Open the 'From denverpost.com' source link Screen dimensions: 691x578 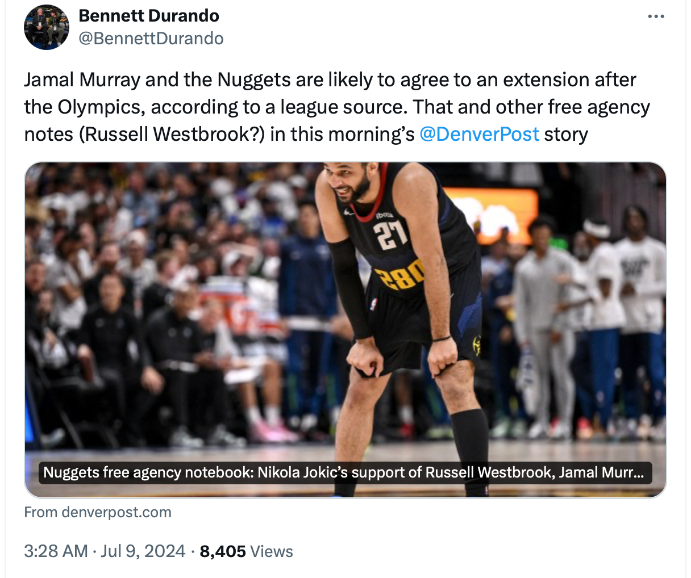pos(98,512)
